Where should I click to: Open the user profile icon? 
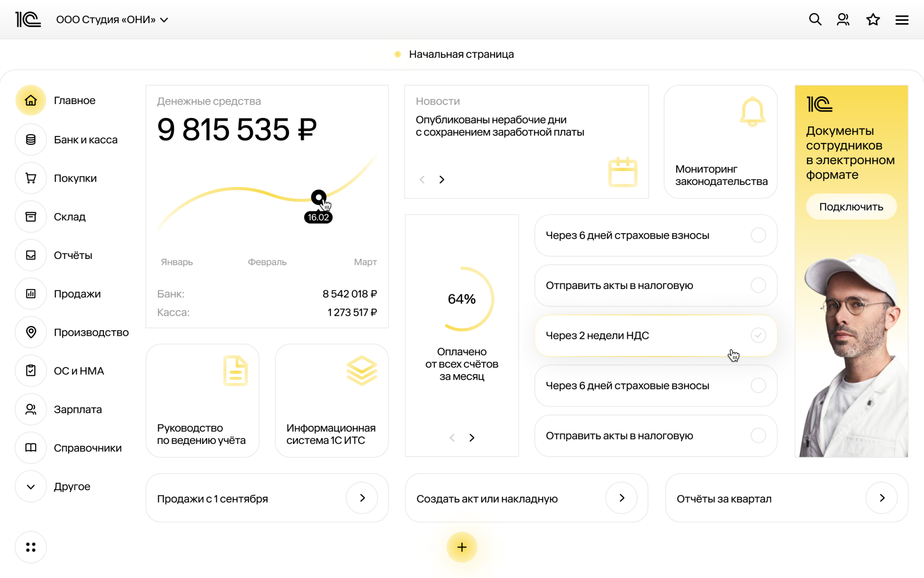point(843,19)
